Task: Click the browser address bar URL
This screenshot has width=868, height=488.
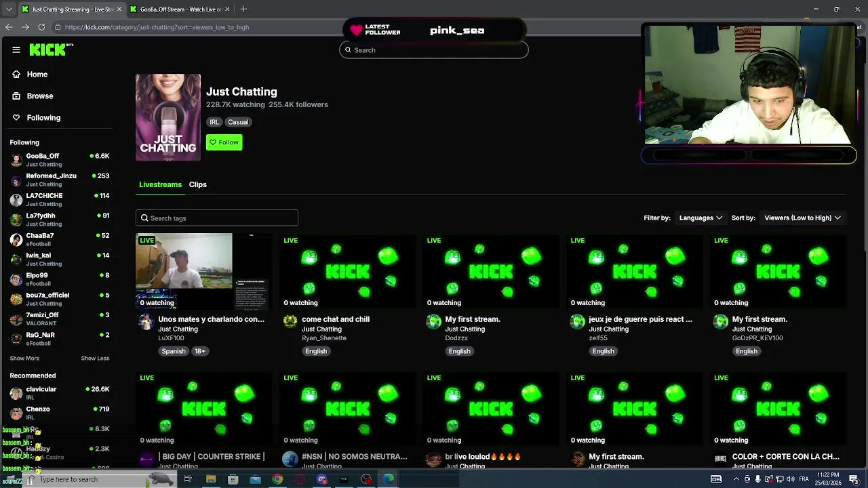Action: tap(157, 27)
